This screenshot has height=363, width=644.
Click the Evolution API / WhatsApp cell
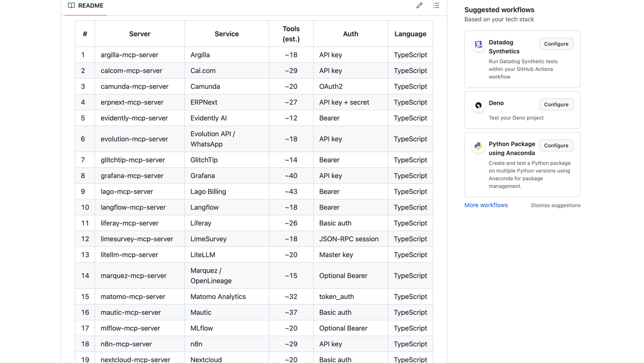pos(213,139)
